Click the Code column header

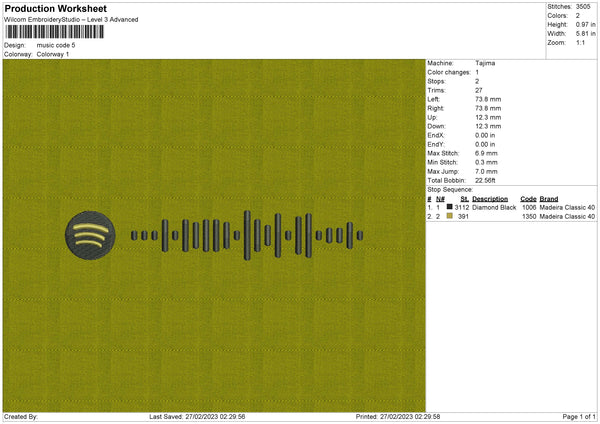528,199
